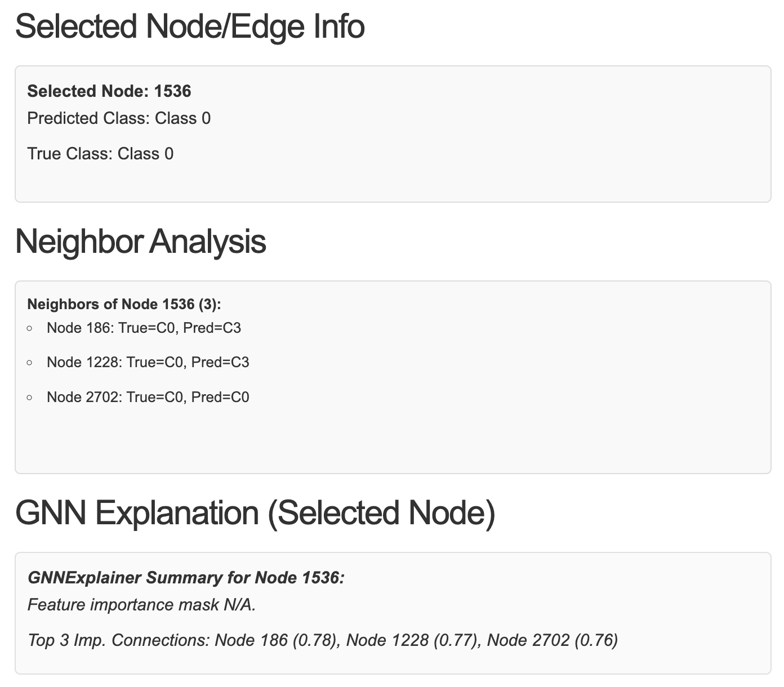Screen dimensions: 784x687
Task: Click the Selected Node/Edge Info heading
Action: (x=190, y=26)
